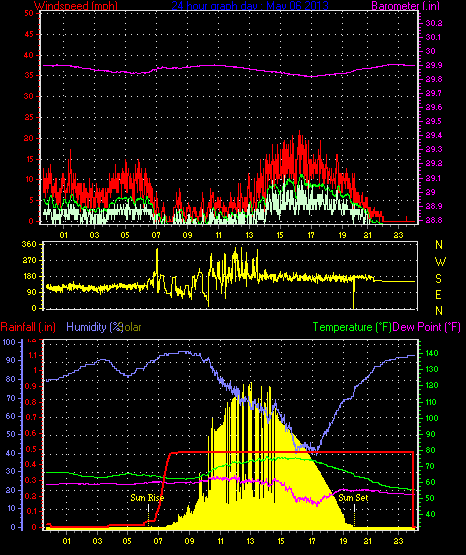Click the 24 hour graph day title
Image resolution: width=466 pixels, height=555 pixels.
pos(250,6)
